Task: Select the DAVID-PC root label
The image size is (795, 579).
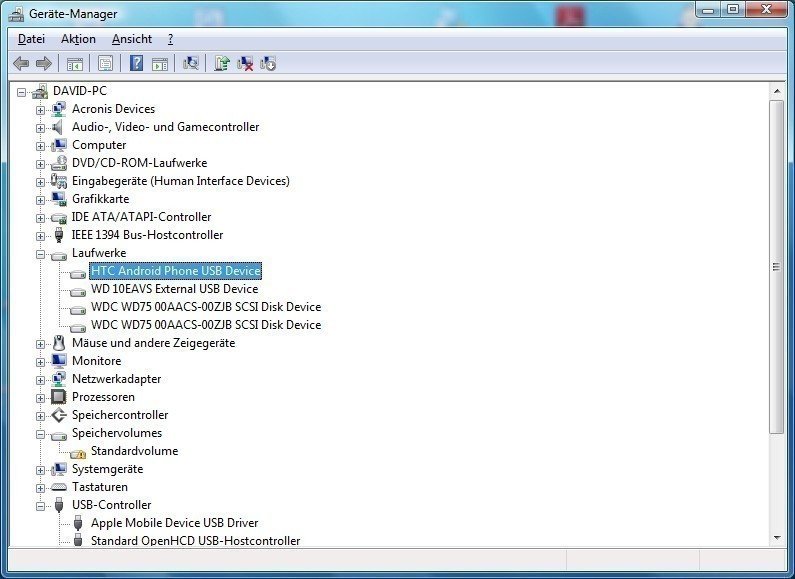Action: (x=80, y=91)
